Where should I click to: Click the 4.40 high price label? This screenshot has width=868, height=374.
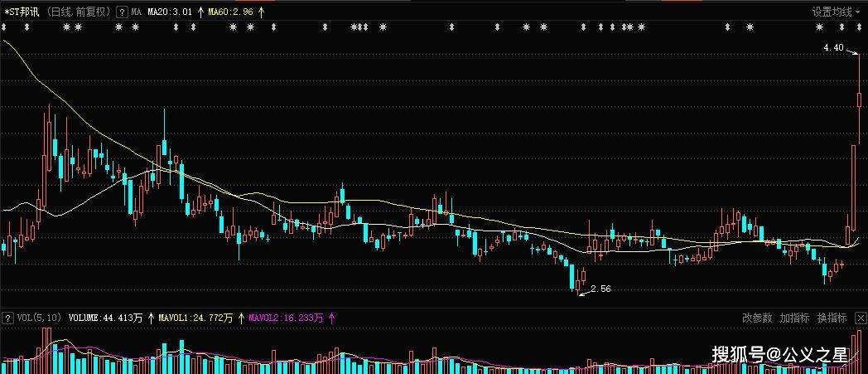coord(833,47)
